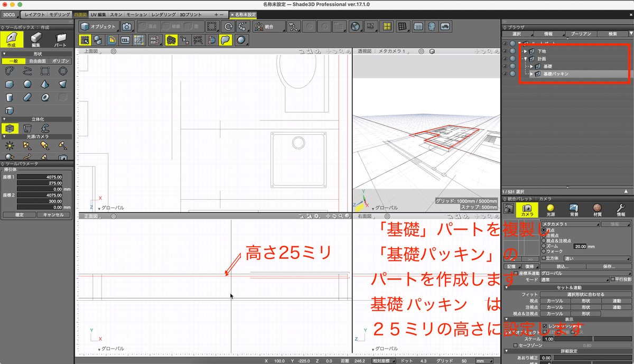Edit the zoom value 20.00 field
The width and height of the screenshot is (634, 364).
(581, 246)
